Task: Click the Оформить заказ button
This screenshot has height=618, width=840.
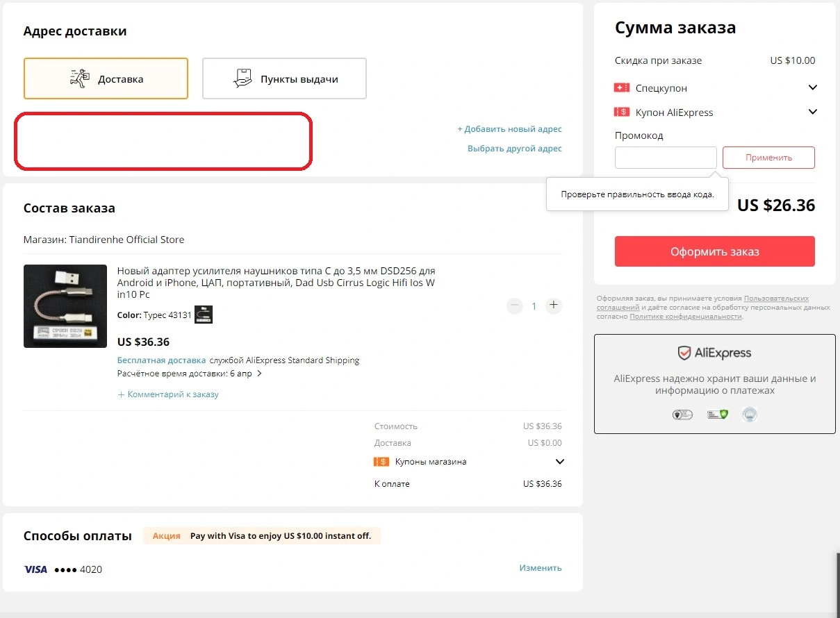Action: pyautogui.click(x=714, y=251)
